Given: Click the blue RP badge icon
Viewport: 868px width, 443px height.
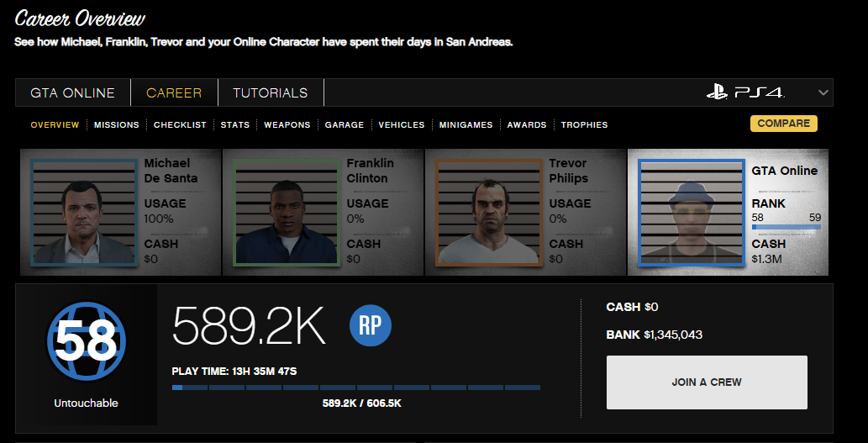Looking at the screenshot, I should [371, 325].
